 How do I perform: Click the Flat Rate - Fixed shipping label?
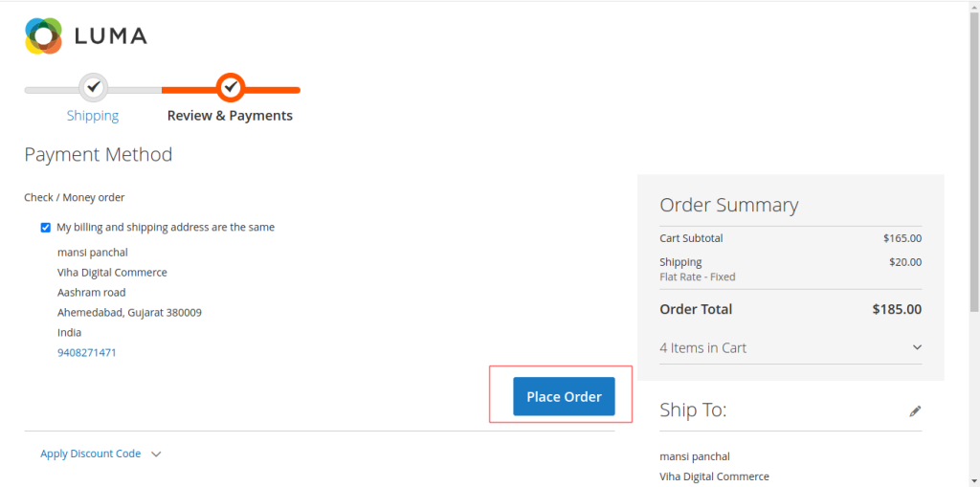698,277
